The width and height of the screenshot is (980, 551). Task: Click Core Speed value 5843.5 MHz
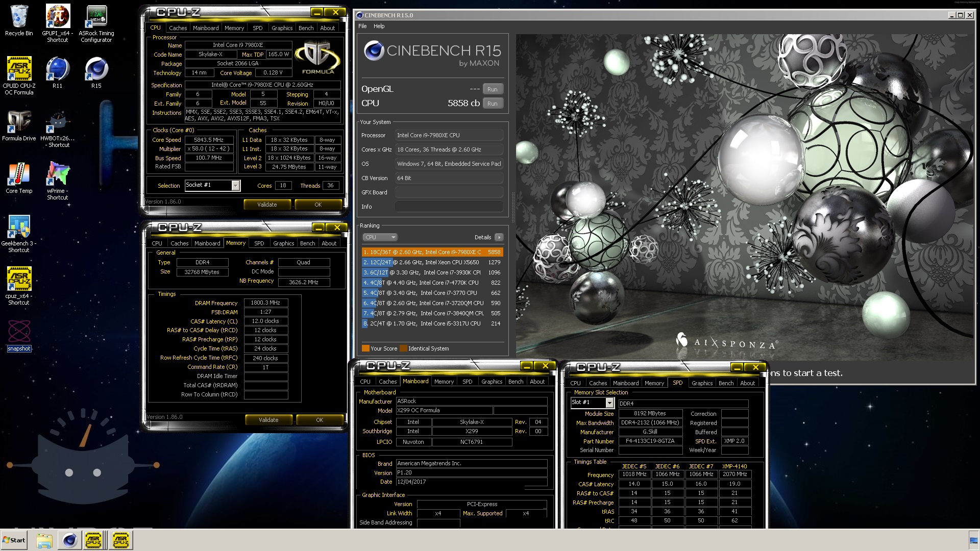[209, 140]
